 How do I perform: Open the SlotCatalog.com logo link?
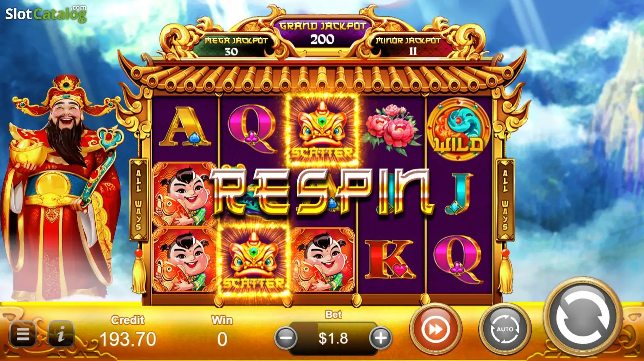click(x=46, y=14)
